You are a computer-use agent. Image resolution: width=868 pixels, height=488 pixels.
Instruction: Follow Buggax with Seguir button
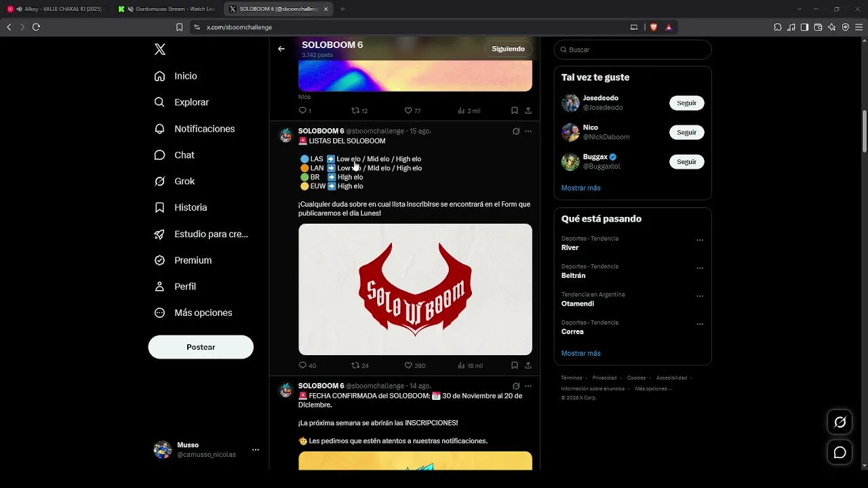687,162
